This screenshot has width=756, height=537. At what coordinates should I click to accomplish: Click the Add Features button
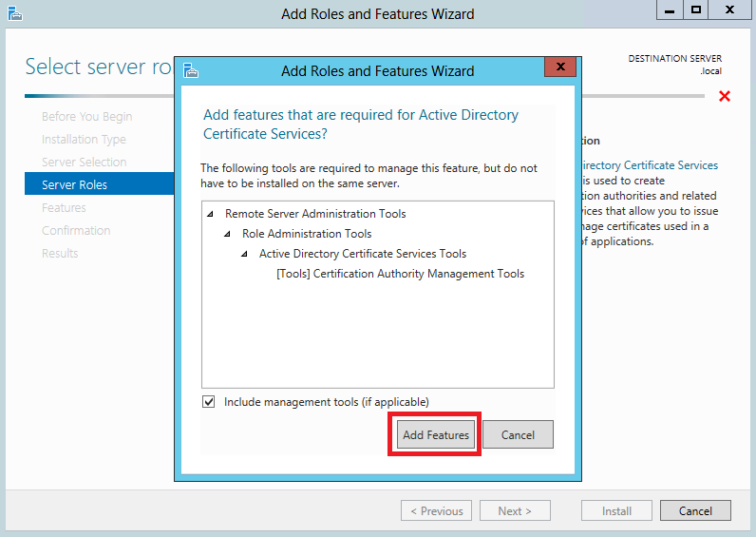pyautogui.click(x=436, y=434)
